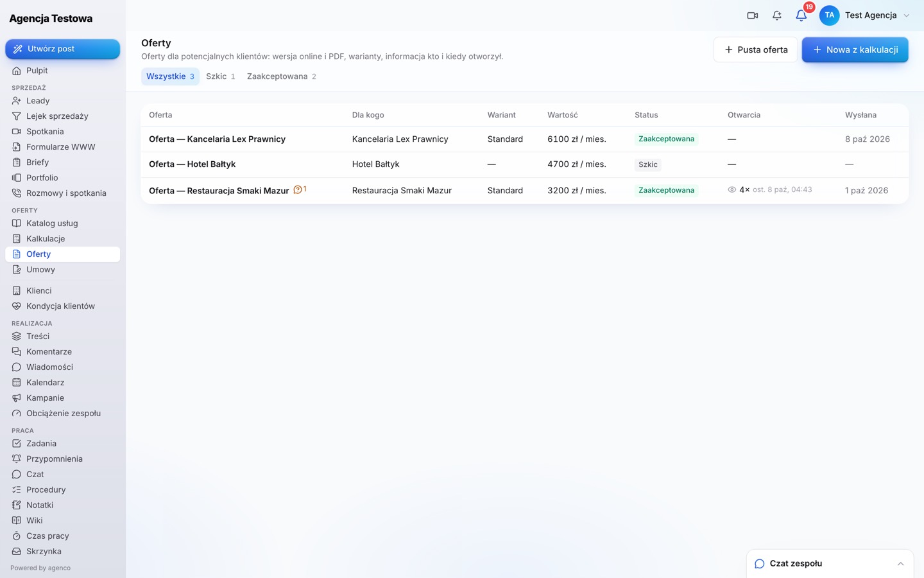
Task: Open Oferta — Kancelaria Lex Prawnicy
Action: click(x=217, y=139)
